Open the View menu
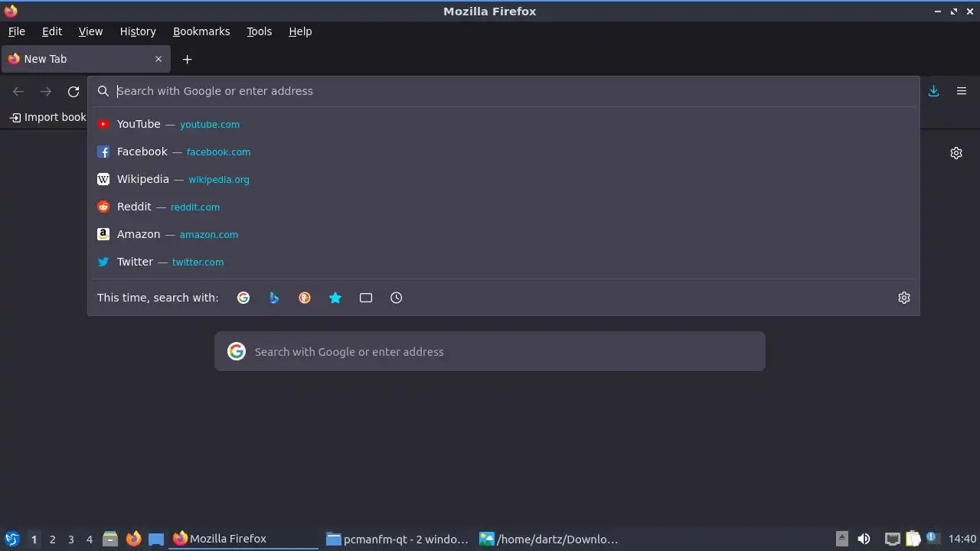Image resolution: width=980 pixels, height=551 pixels. [90, 31]
